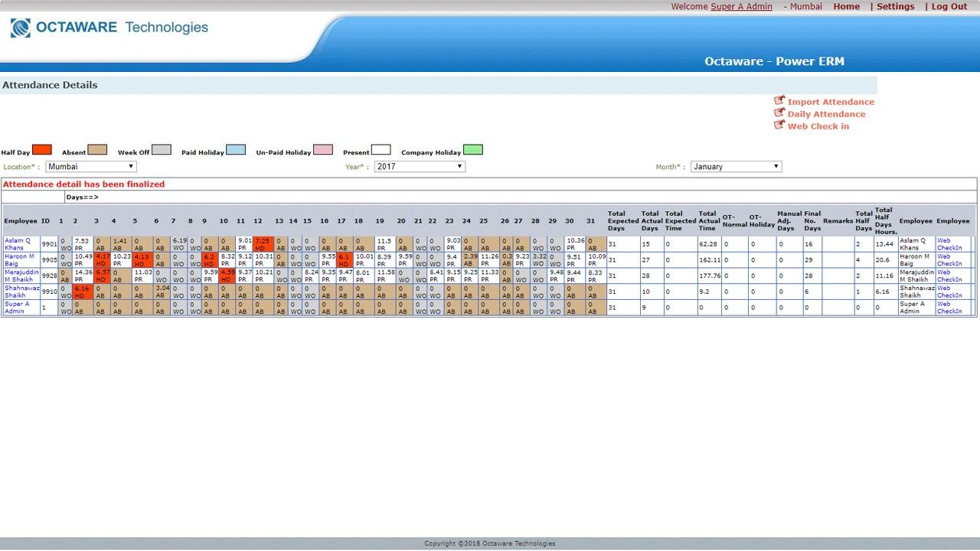The width and height of the screenshot is (980, 551).
Task: Click employee ID 9910 cell
Action: pos(49,292)
